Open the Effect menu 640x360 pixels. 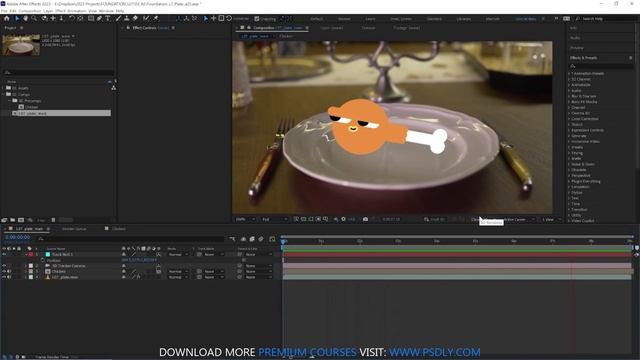pos(60,11)
